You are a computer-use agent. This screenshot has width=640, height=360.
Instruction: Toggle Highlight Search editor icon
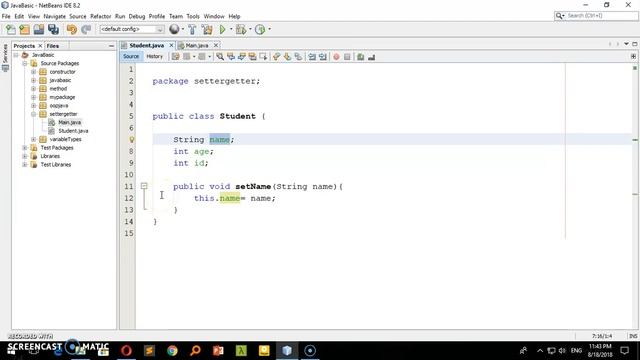point(252,57)
